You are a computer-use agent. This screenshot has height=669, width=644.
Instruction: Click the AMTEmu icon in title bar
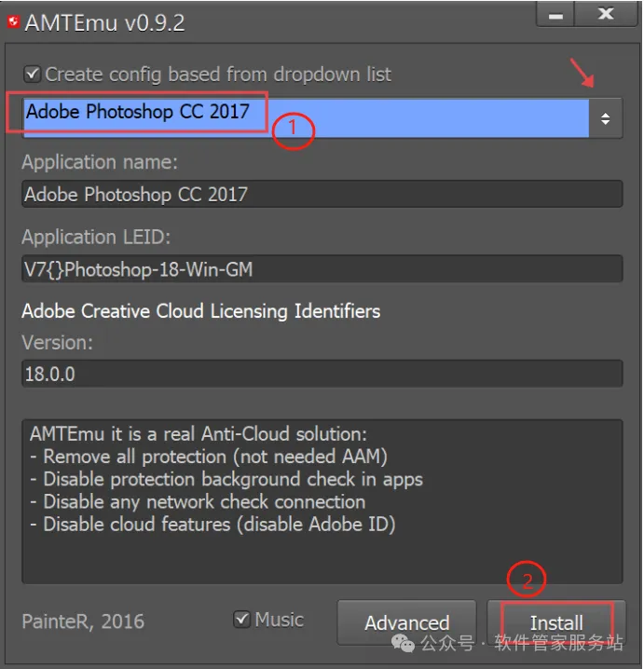[x=13, y=22]
